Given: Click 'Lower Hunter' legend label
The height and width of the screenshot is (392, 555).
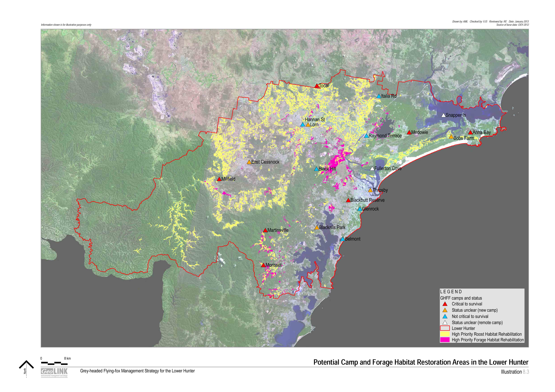Looking at the screenshot, I should pos(463,329).
